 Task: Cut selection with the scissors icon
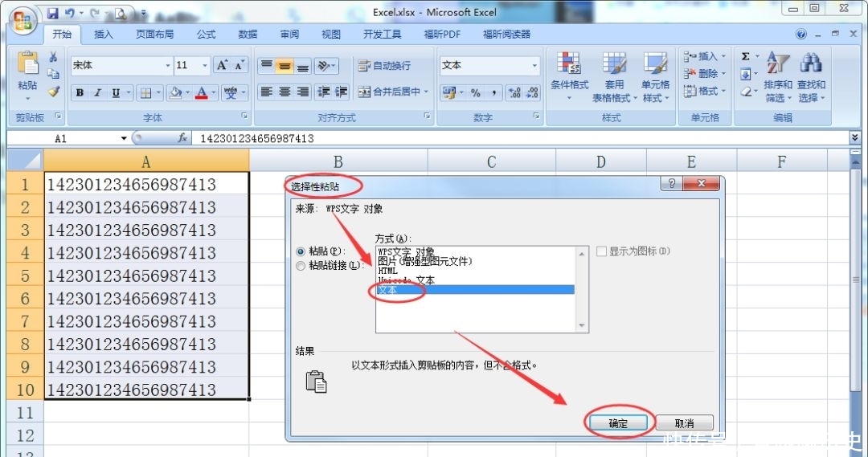(53, 57)
